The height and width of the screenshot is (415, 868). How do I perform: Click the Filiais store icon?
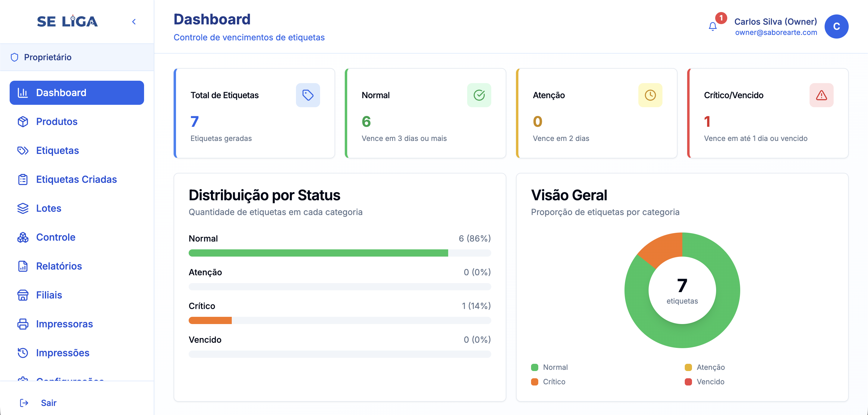tap(23, 295)
